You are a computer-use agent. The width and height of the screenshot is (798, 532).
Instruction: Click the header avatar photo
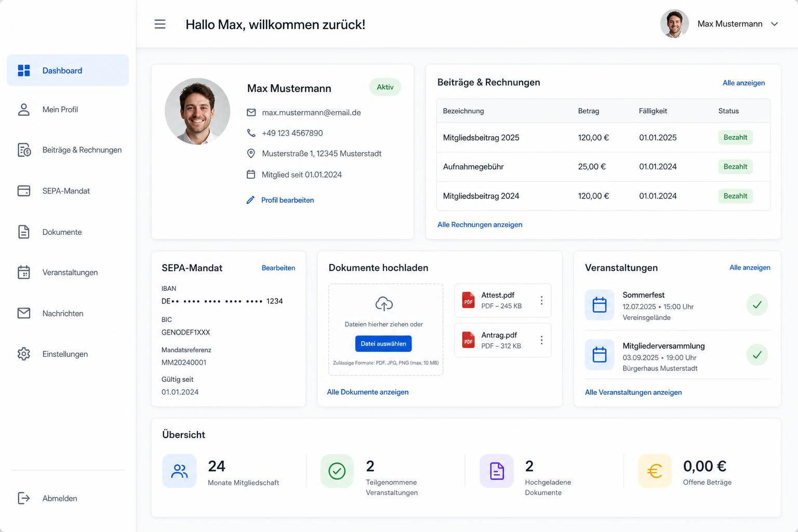[x=674, y=24]
